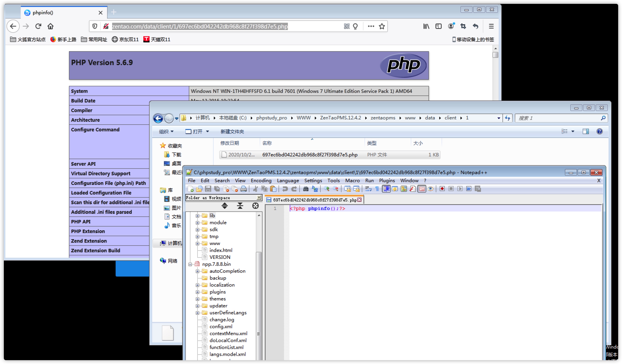Click the Cut scissors icon in Notepad++
The height and width of the screenshot is (364, 622).
click(256, 189)
